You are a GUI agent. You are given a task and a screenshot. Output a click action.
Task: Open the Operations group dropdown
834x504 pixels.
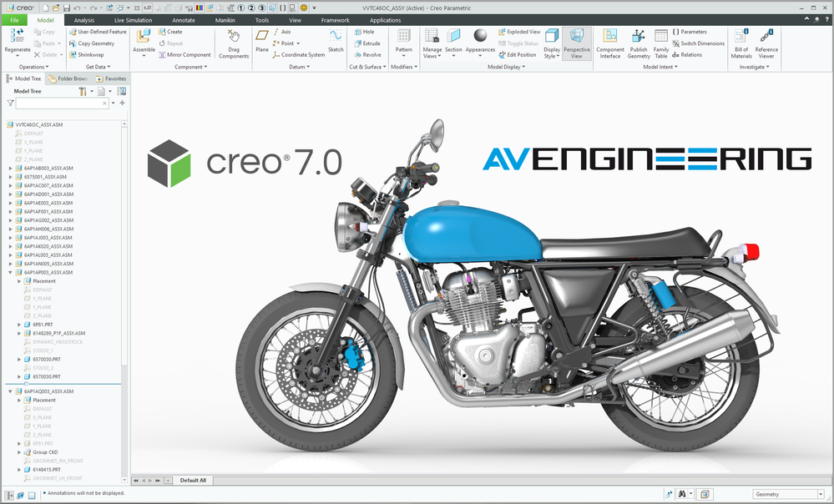34,67
